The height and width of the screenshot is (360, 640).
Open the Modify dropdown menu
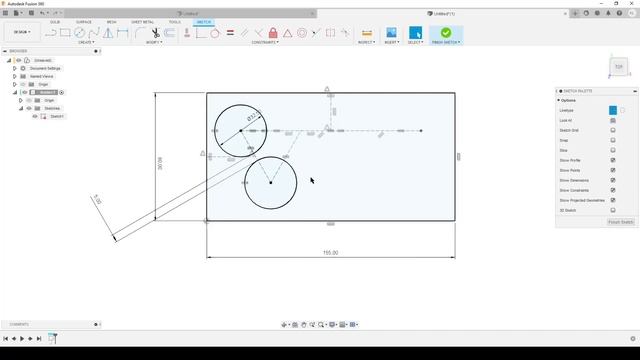pos(154,42)
